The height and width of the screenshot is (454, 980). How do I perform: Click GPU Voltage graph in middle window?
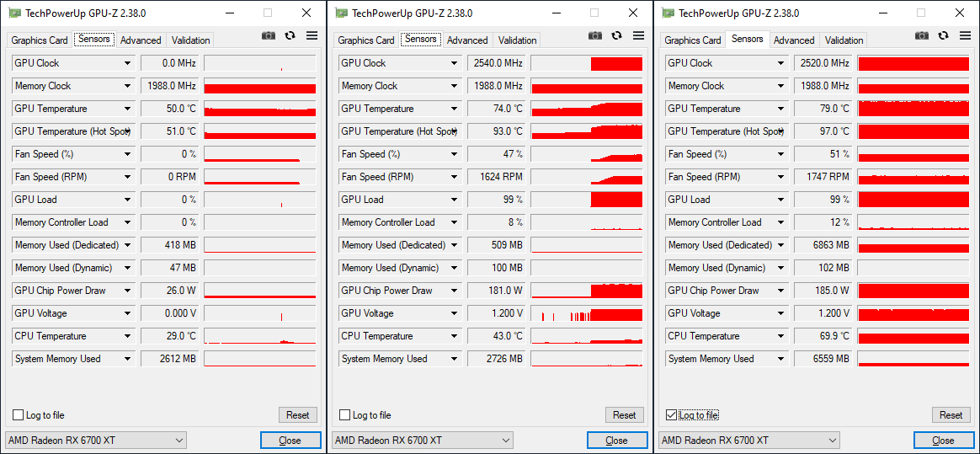click(x=587, y=313)
